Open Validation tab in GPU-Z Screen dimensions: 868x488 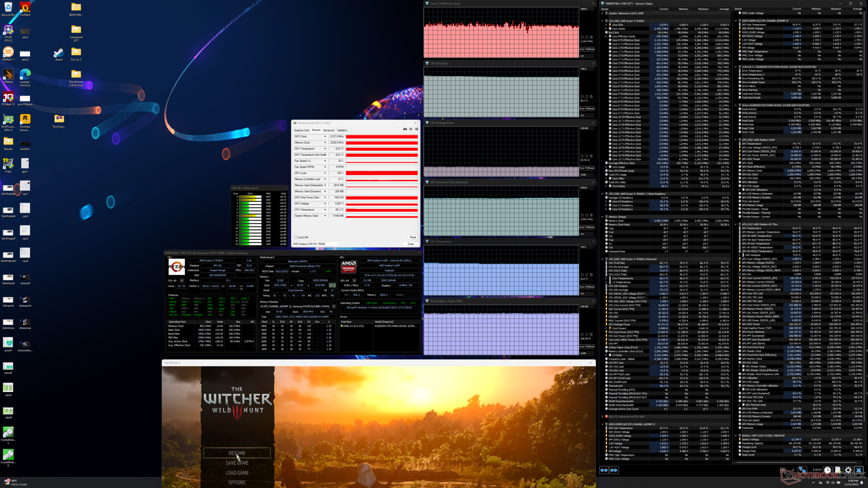coord(342,130)
